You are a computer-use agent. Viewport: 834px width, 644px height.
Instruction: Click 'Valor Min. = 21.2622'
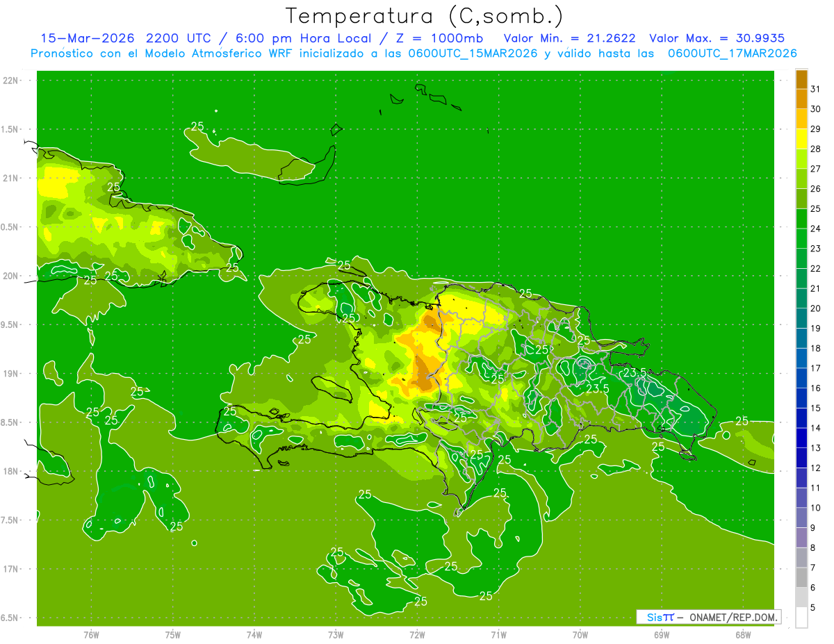tap(570, 38)
